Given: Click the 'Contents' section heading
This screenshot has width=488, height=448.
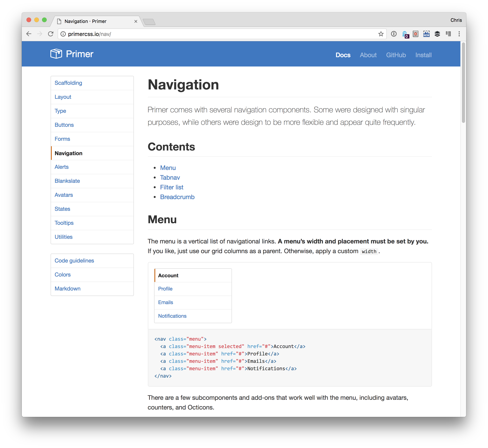Looking at the screenshot, I should [171, 147].
